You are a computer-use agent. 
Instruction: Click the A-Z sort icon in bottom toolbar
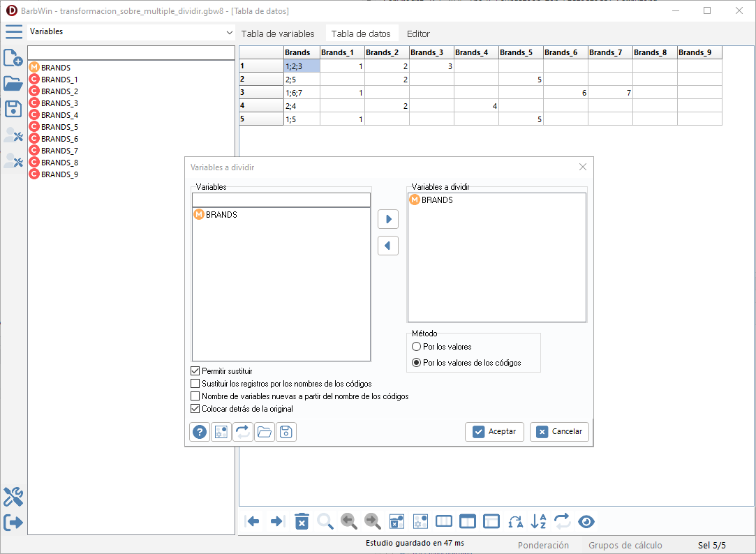click(539, 521)
